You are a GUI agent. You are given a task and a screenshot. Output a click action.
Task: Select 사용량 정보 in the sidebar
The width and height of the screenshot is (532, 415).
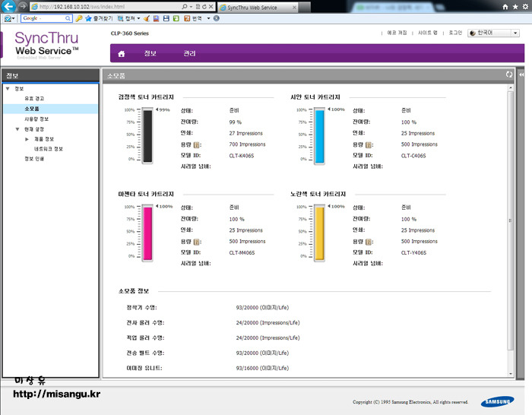pos(36,119)
